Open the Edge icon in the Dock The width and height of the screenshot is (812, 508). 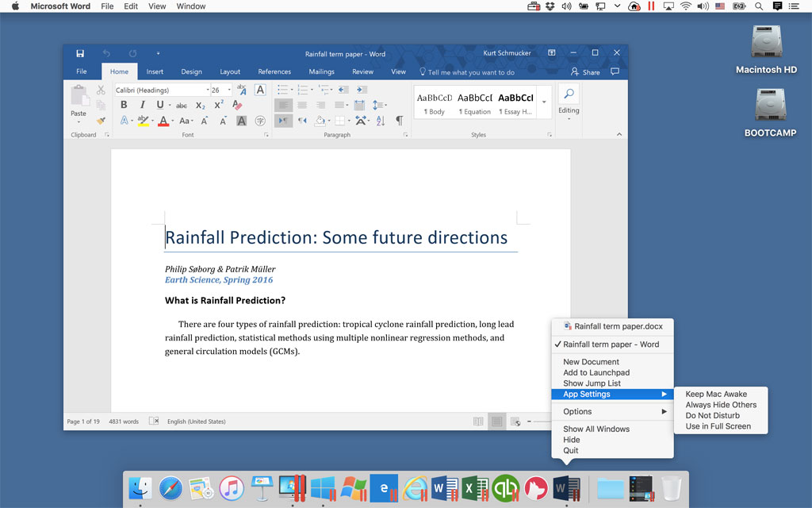pos(385,488)
